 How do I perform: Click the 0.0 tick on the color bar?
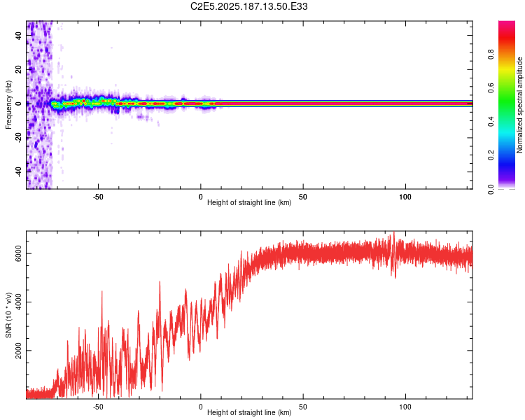(491, 189)
